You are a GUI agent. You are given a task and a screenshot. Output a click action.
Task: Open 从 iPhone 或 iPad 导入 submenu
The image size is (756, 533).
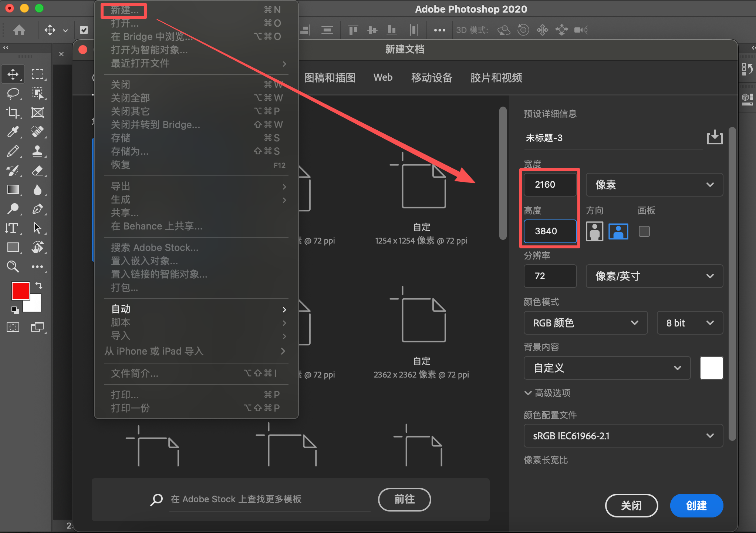(x=196, y=351)
